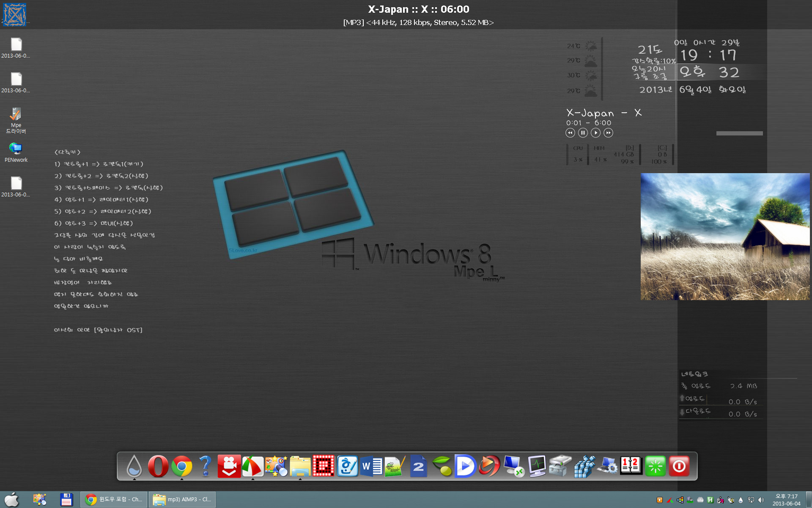Viewport: 812px width, 508px height.
Task: Click play button in music widget
Action: tap(595, 133)
